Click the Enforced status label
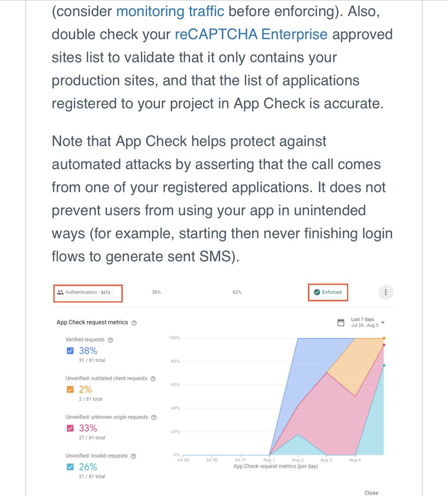Screen dimensions: 448x496 332,292
